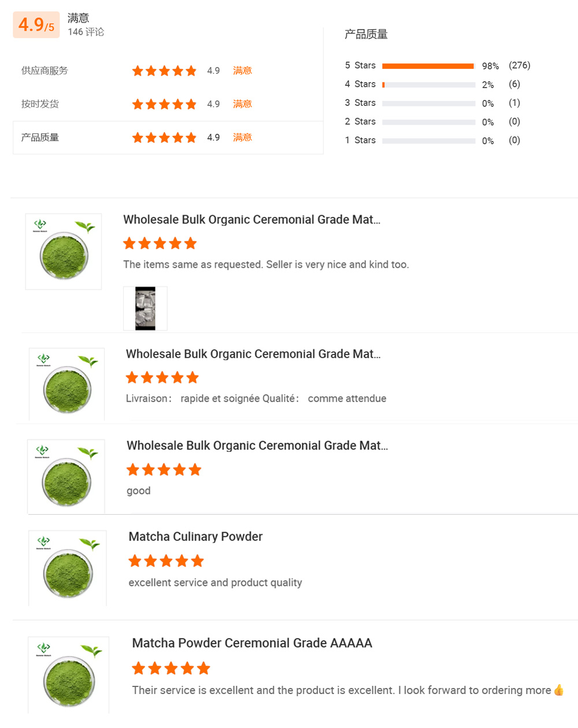Click the thumbs-up emoji in the last review
The width and height of the screenshot is (578, 728).
[x=558, y=690]
